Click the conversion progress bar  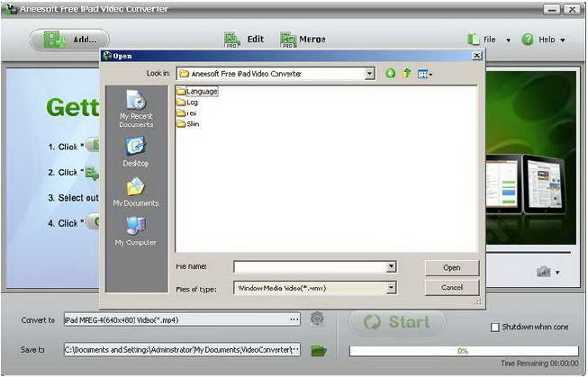pyautogui.click(x=464, y=351)
